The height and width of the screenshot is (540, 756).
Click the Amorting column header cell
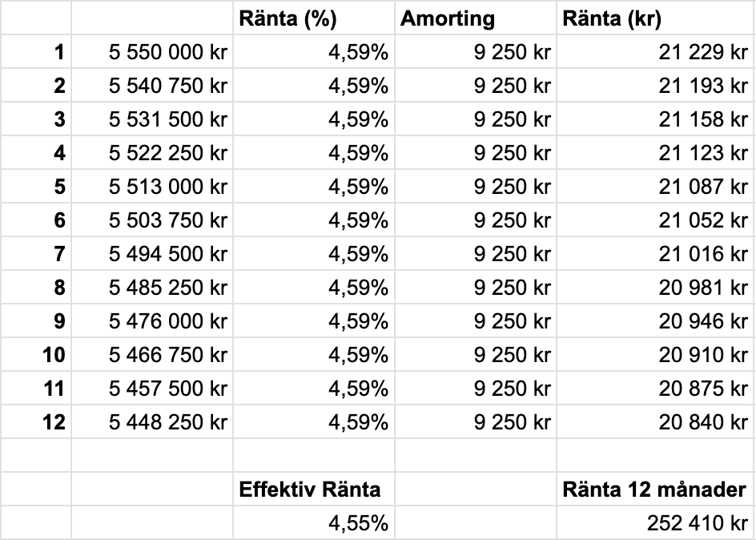[x=475, y=18]
